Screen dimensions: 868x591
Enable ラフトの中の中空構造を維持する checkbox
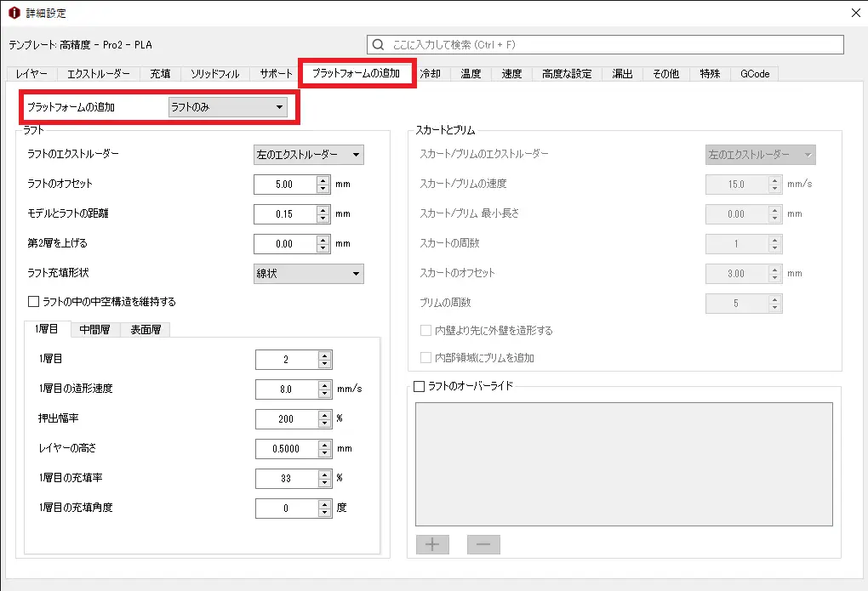34,302
